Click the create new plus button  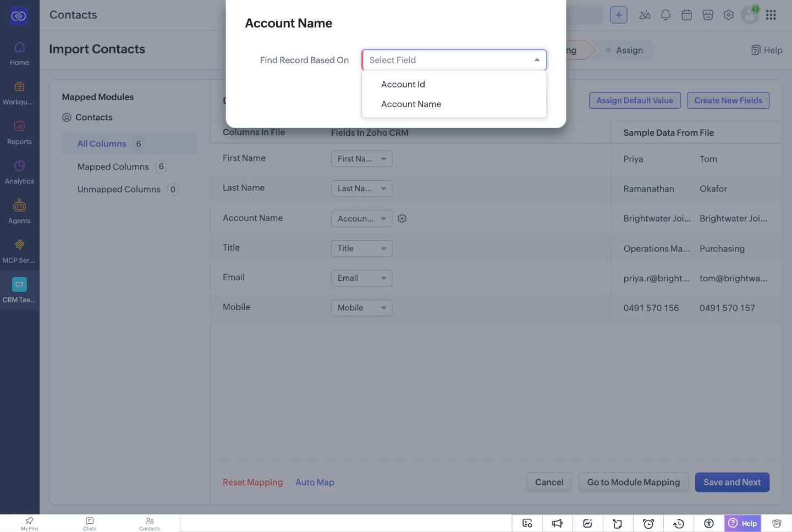619,15
